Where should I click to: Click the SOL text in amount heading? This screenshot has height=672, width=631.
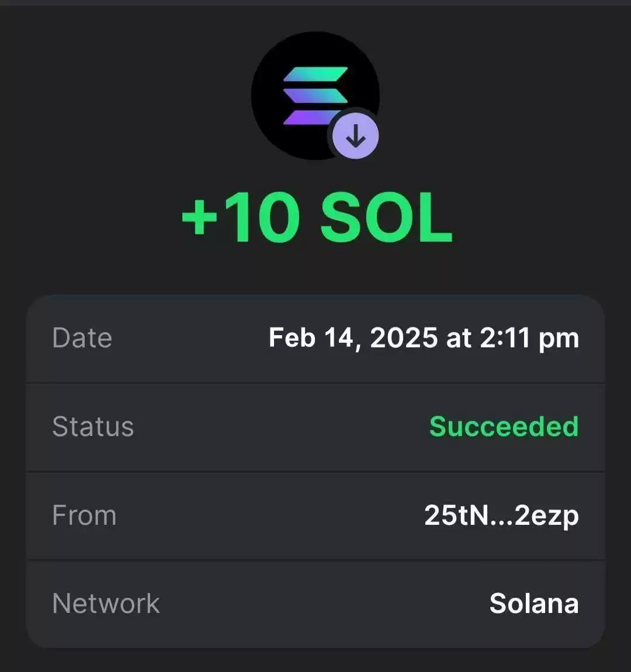[x=387, y=218]
